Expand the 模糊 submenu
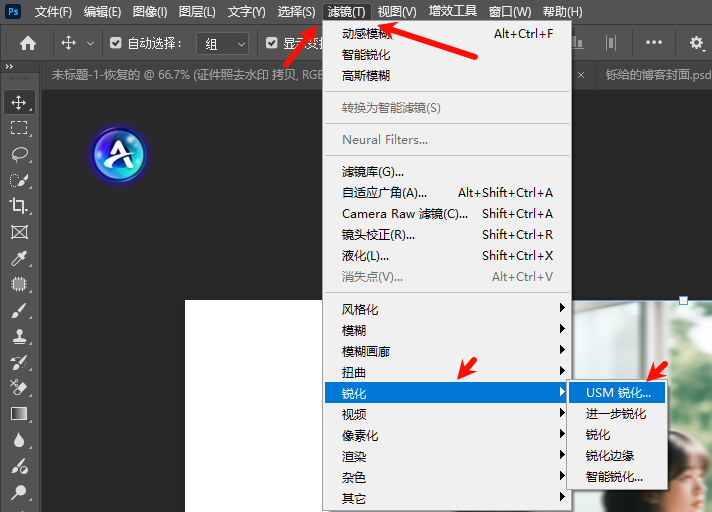This screenshot has height=512, width=712. coord(447,330)
